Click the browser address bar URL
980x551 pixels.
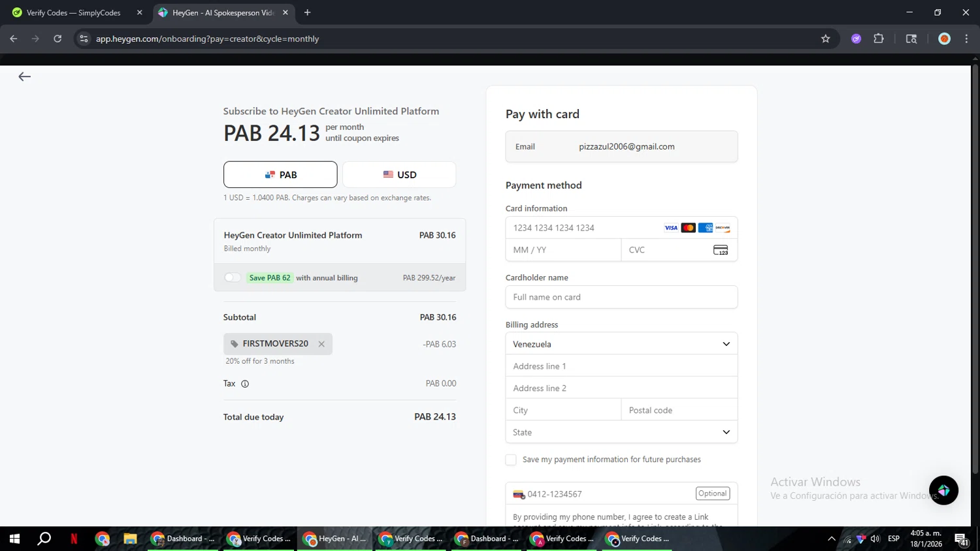click(208, 39)
